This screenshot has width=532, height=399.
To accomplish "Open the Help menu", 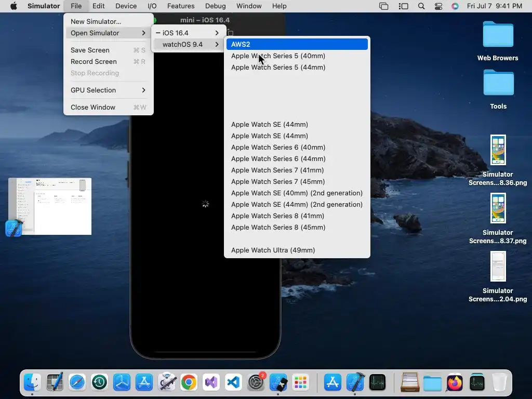I will [x=279, y=6].
